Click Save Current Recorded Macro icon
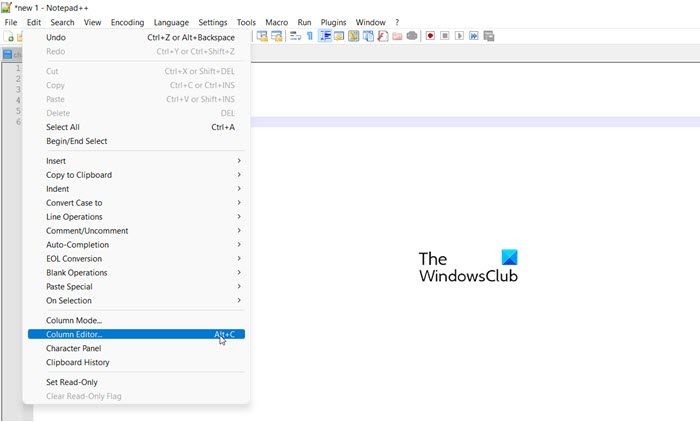Viewport: 700px width, 422px height. tap(489, 36)
